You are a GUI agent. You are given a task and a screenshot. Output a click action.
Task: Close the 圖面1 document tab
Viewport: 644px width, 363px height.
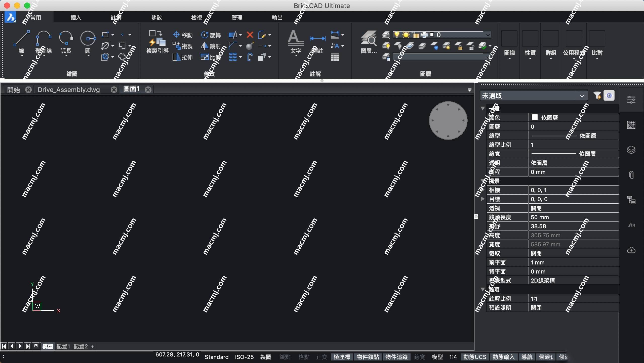point(148,89)
